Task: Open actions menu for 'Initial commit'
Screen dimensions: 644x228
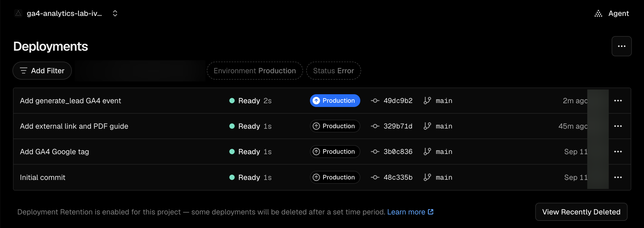Action: pyautogui.click(x=618, y=177)
